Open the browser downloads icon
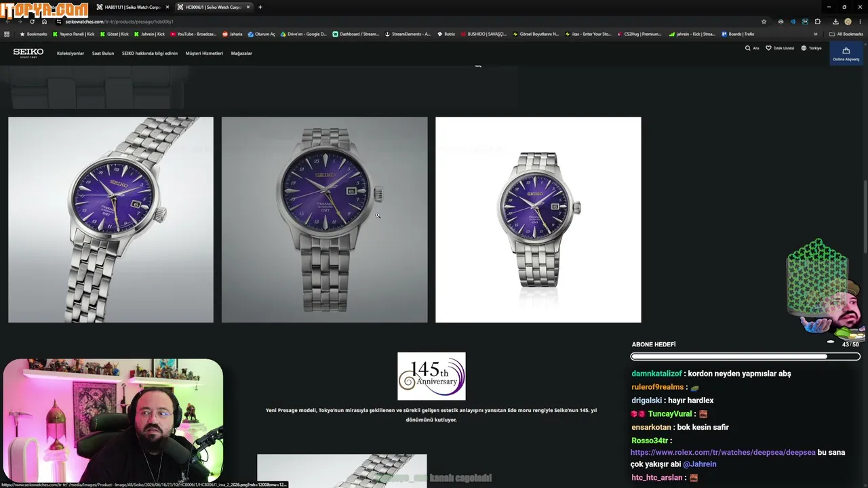 [835, 22]
